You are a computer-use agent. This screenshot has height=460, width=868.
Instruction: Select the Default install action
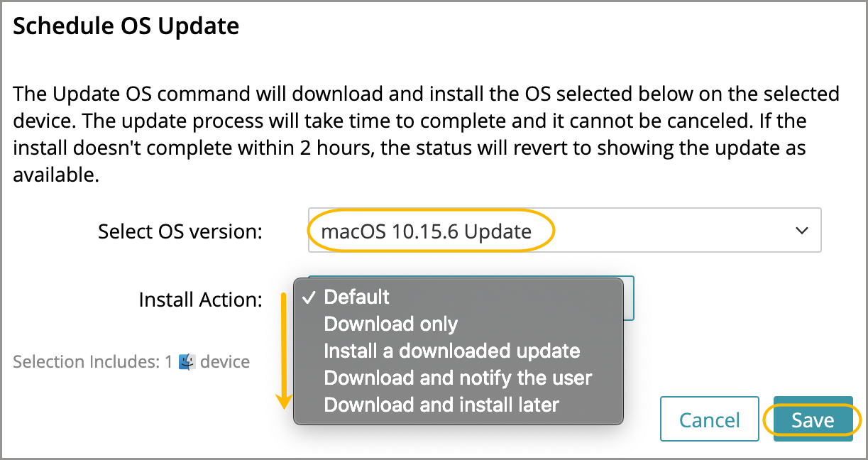click(x=357, y=297)
